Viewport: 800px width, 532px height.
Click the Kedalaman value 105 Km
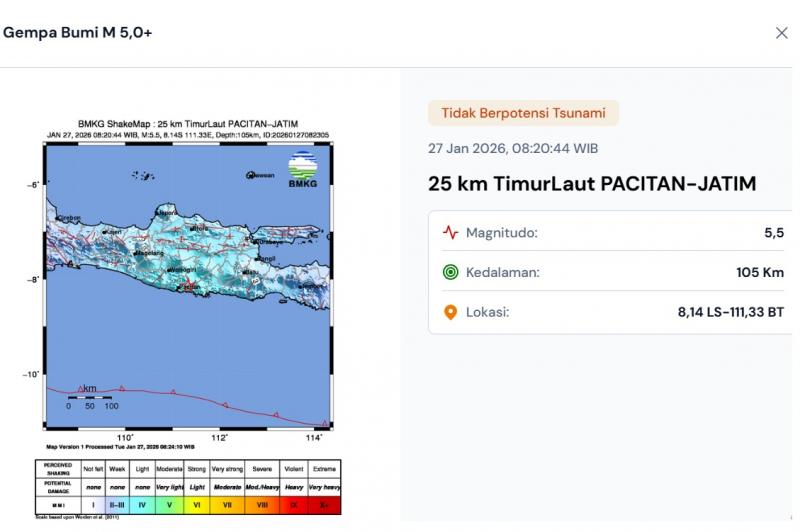759,272
